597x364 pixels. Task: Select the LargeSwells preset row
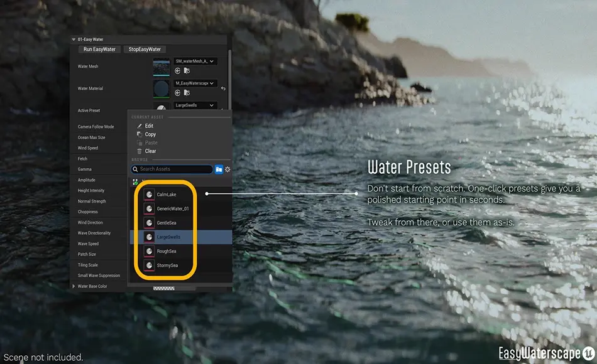181,237
